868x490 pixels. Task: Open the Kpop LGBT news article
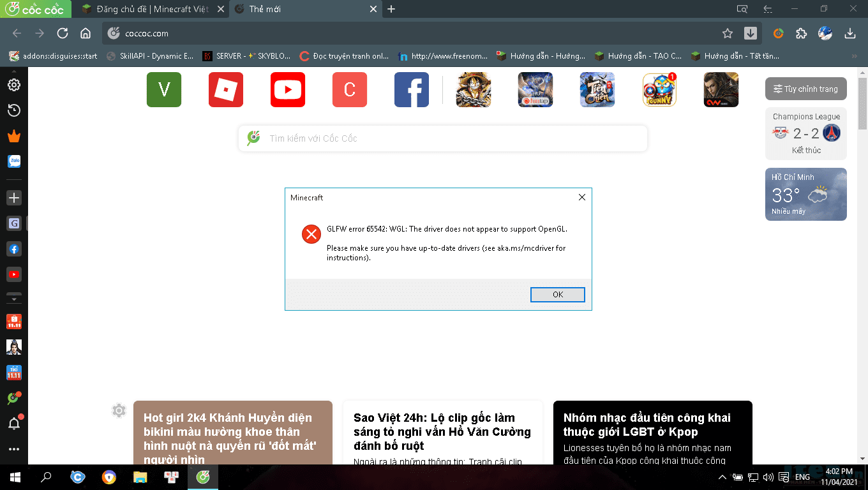coord(653,433)
